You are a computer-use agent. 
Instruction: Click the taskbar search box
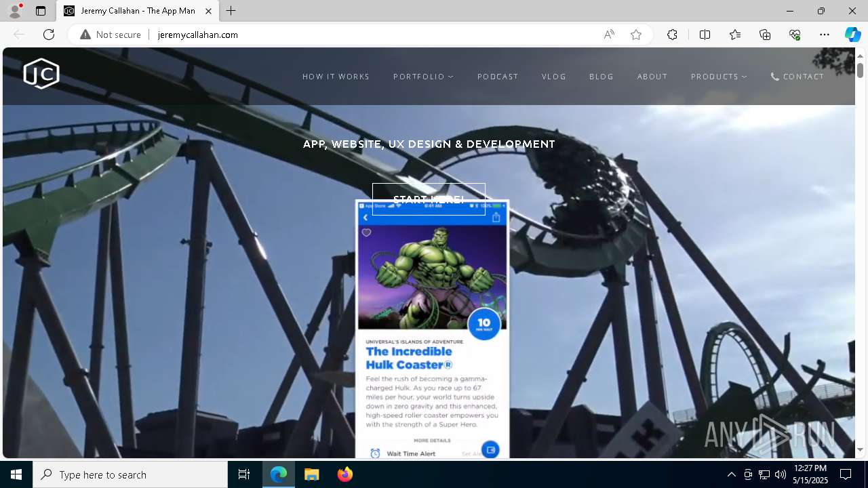[130, 474]
